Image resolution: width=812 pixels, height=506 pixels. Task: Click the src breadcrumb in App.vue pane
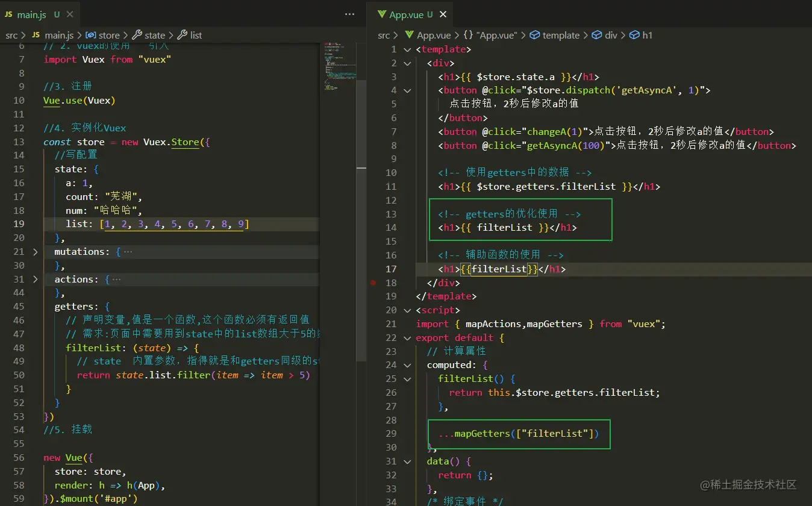tap(384, 36)
